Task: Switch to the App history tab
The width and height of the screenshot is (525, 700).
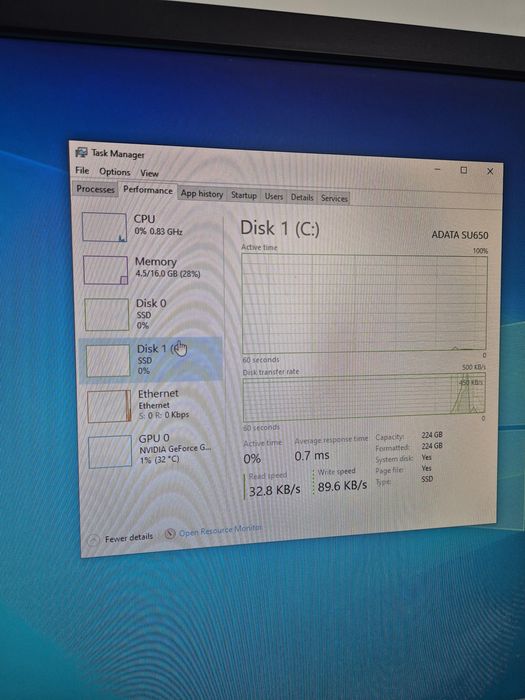Action: tap(202, 194)
